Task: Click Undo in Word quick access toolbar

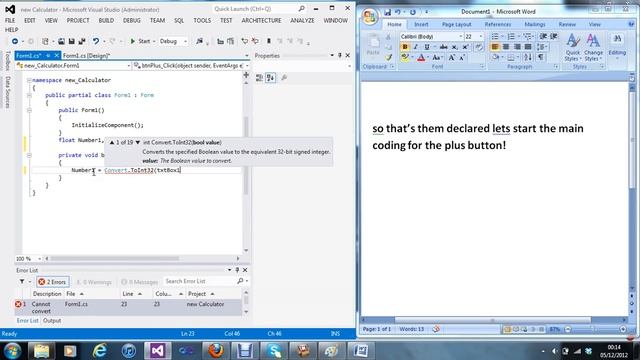Action: (398, 12)
